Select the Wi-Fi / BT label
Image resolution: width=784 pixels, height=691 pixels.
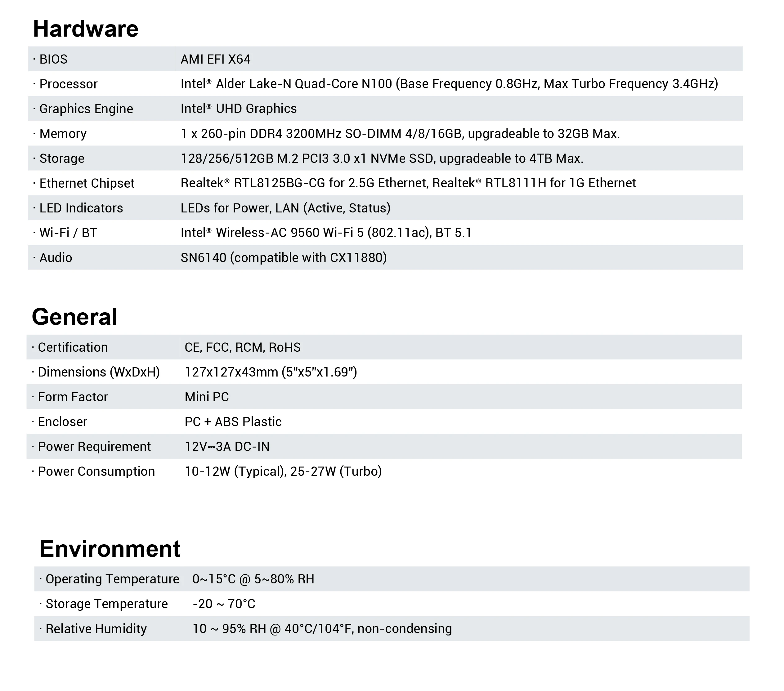68,233
